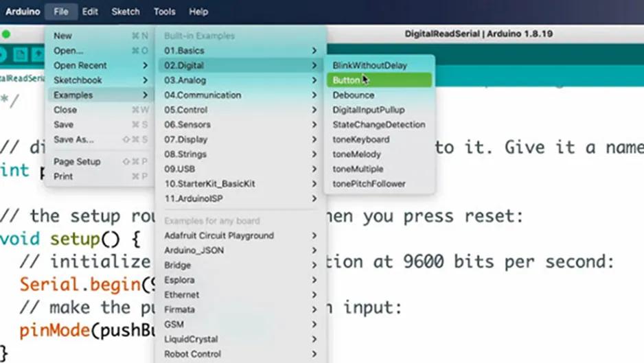Expand 11.ArduinoISP examples
This screenshot has width=644, height=363.
241,198
